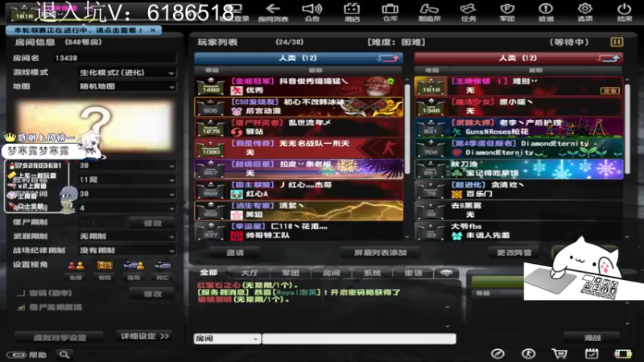This screenshot has height=362, width=644.
Task: Select player row 优秀 level 1482
Action: 299,86
